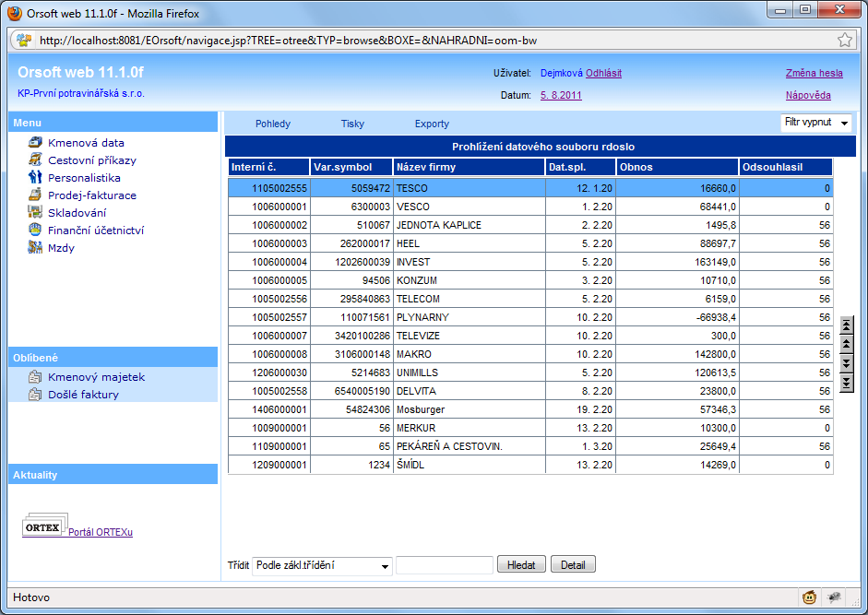Screen dimensions: 868x615
Task: Open the Pohledy menu
Action: (x=273, y=124)
